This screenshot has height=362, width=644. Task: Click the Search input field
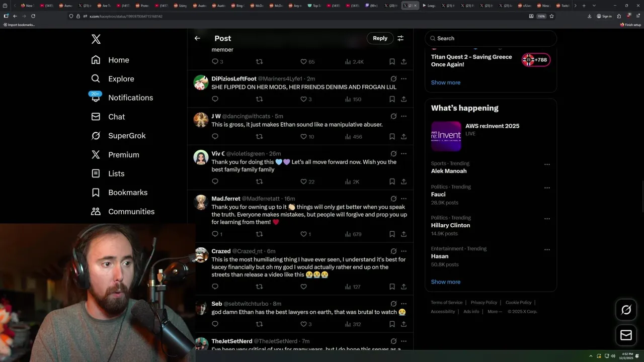click(491, 38)
